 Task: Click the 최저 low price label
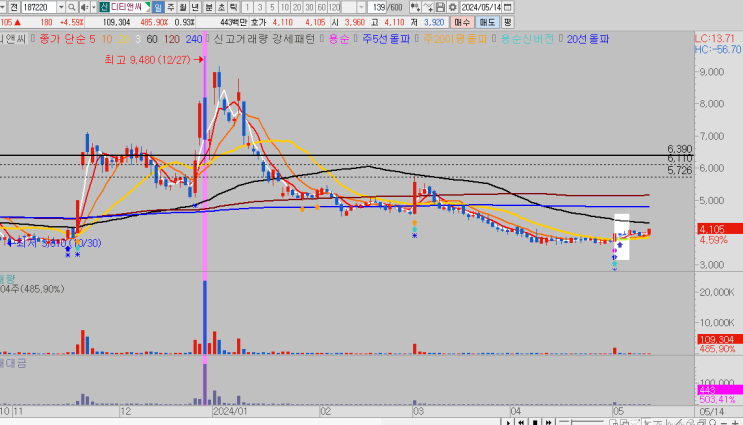pos(59,243)
